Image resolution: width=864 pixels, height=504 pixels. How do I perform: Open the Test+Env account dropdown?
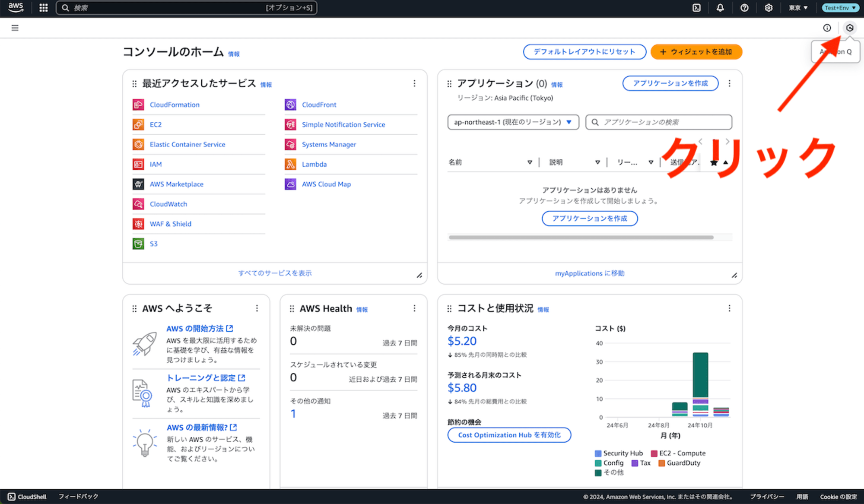pyautogui.click(x=840, y=8)
